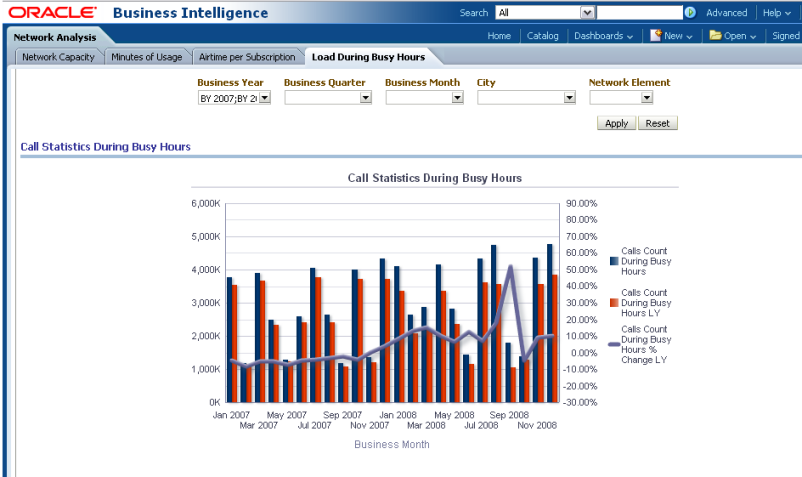The image size is (802, 477).
Task: Click the Reset button
Action: coord(657,123)
